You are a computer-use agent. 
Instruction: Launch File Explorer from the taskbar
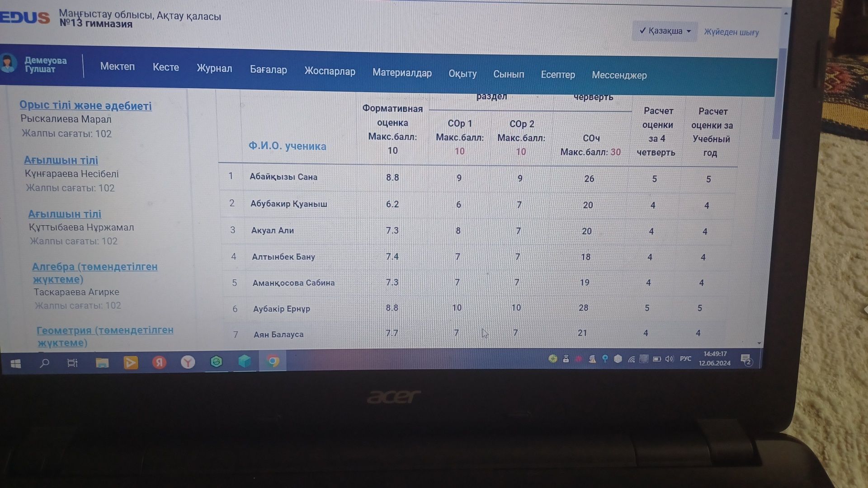click(x=102, y=362)
